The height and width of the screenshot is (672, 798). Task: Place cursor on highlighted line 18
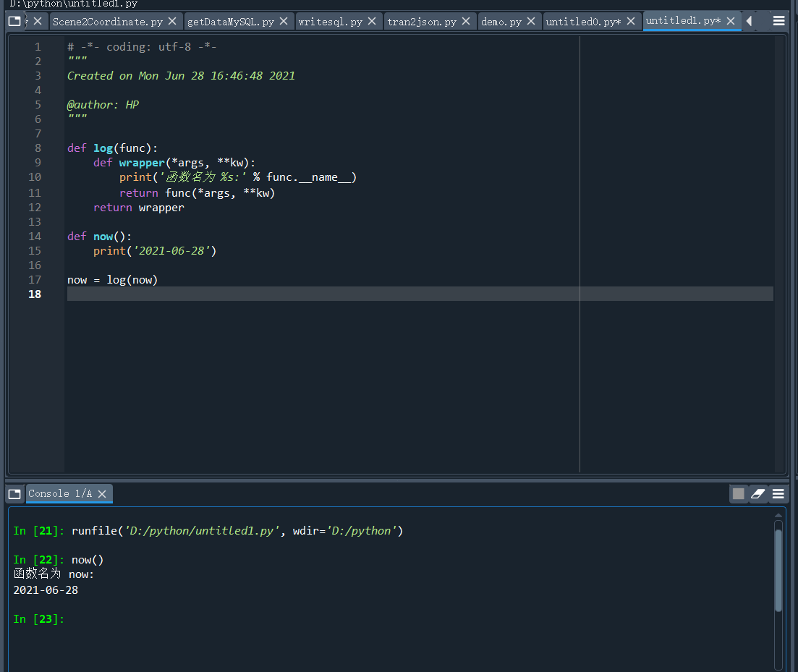click(420, 294)
